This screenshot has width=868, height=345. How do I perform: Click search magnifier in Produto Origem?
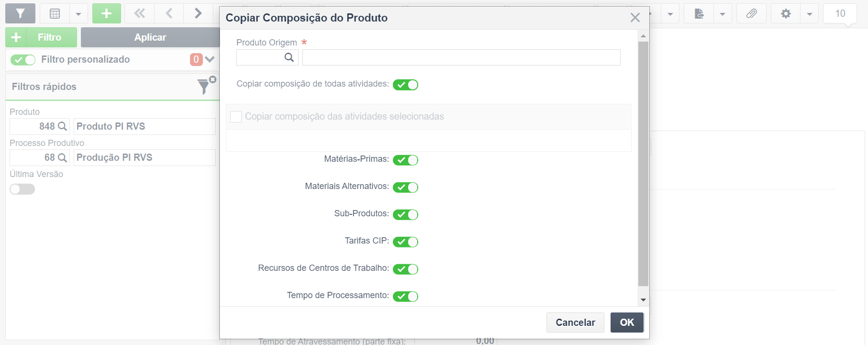pos(289,57)
